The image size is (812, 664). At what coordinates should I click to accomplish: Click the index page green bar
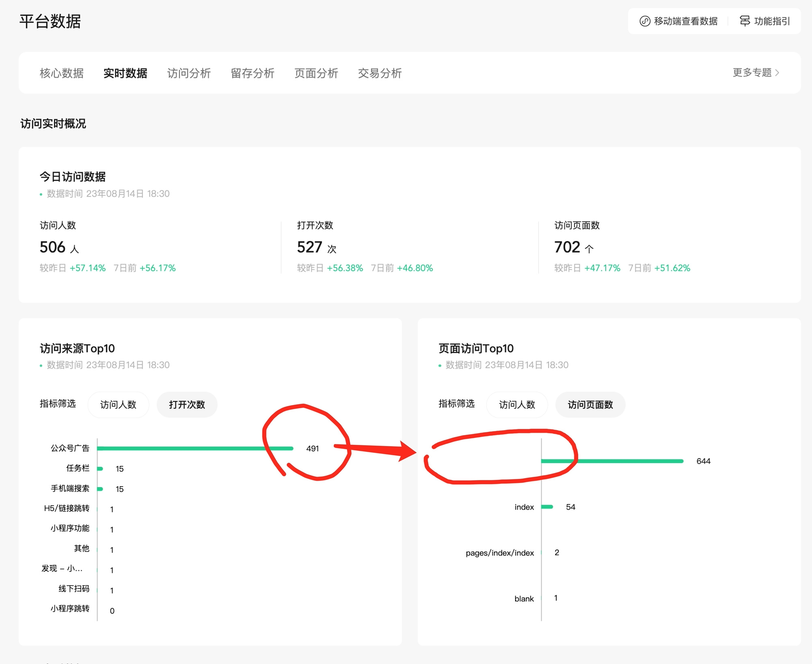547,507
